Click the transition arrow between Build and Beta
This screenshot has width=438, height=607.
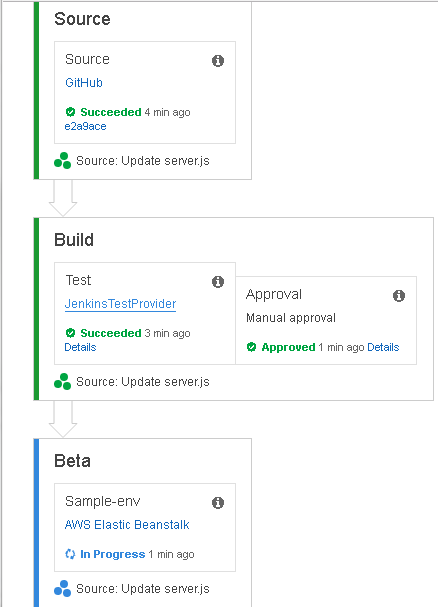(x=63, y=419)
